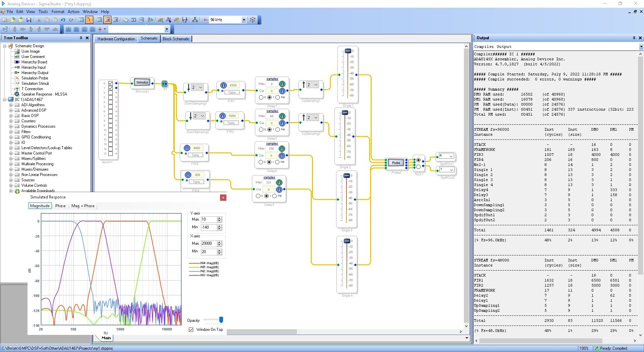
Task: Pin the Tree ToolBox panel
Action: pos(81,38)
